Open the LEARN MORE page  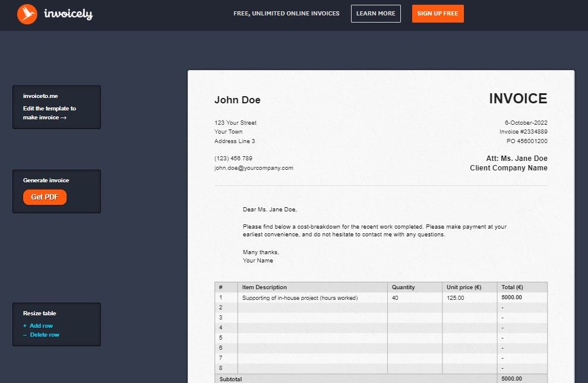pyautogui.click(x=375, y=13)
